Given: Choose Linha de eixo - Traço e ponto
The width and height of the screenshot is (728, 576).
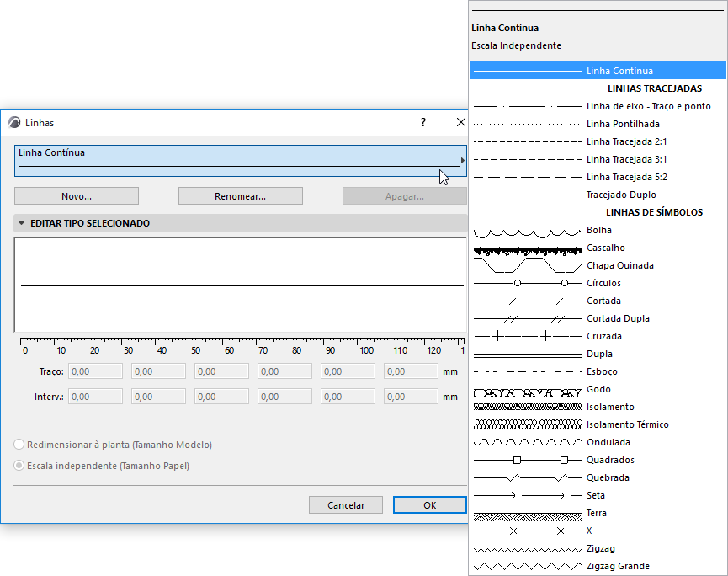Looking at the screenshot, I should (x=598, y=106).
